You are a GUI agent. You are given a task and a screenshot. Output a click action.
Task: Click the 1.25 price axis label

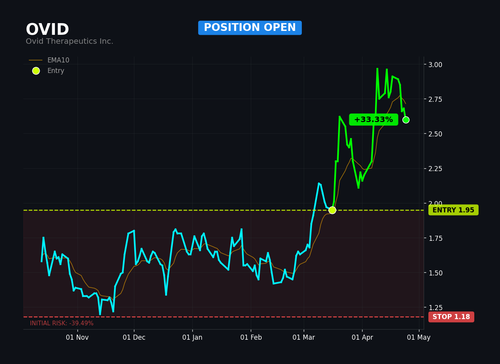[x=435, y=307]
